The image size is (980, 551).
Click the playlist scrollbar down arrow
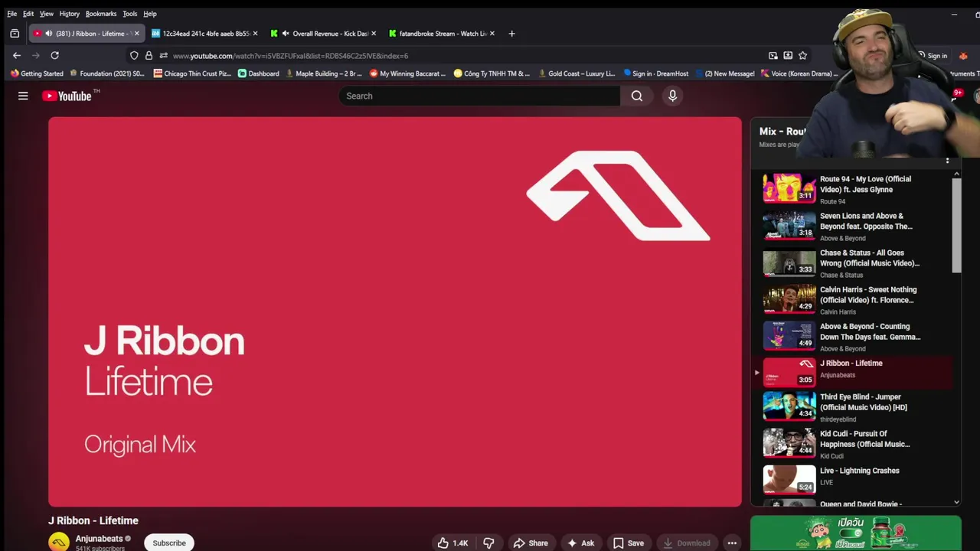point(956,501)
